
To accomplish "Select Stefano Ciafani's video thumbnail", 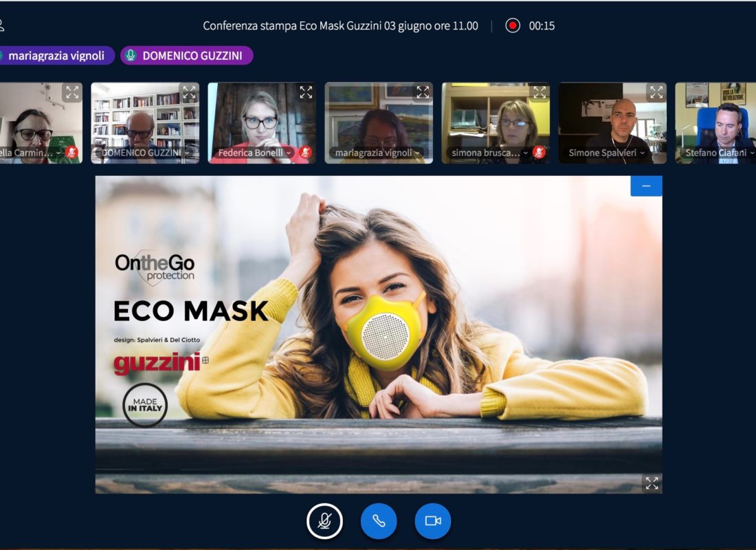I will (x=715, y=123).
